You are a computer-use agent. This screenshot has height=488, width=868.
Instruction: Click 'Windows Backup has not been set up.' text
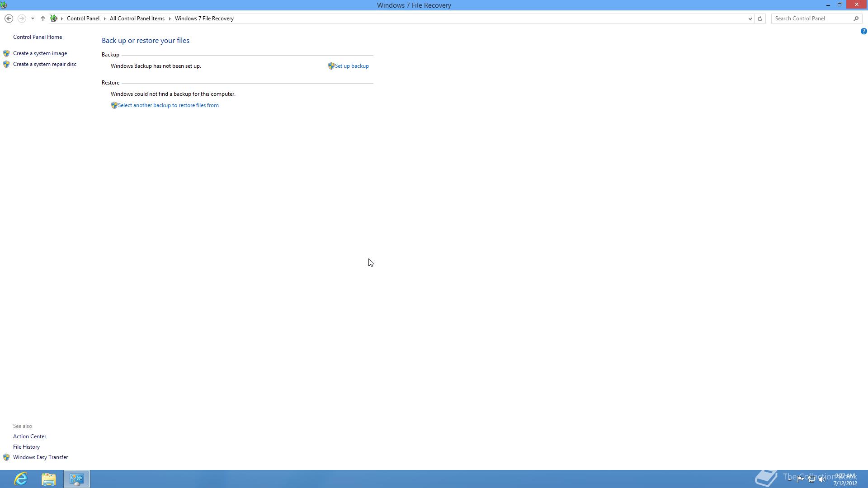[156, 66]
